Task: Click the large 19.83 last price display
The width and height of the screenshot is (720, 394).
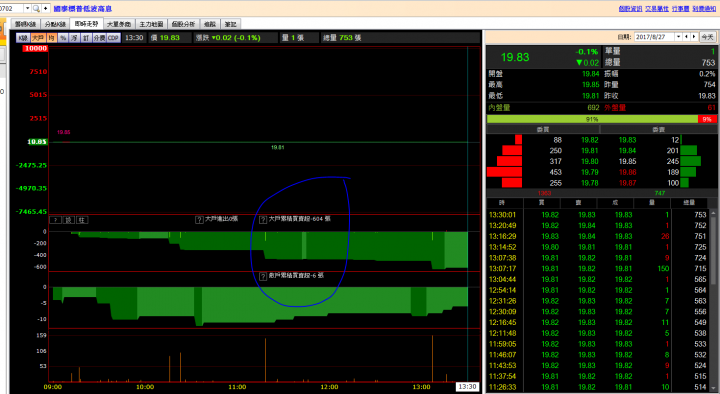Action: click(x=515, y=57)
